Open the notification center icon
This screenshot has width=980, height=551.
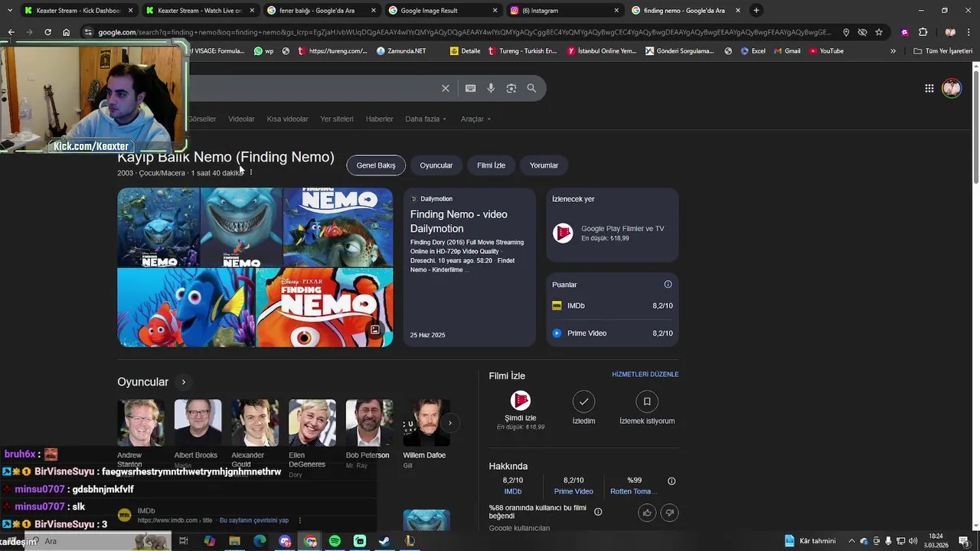tap(964, 541)
